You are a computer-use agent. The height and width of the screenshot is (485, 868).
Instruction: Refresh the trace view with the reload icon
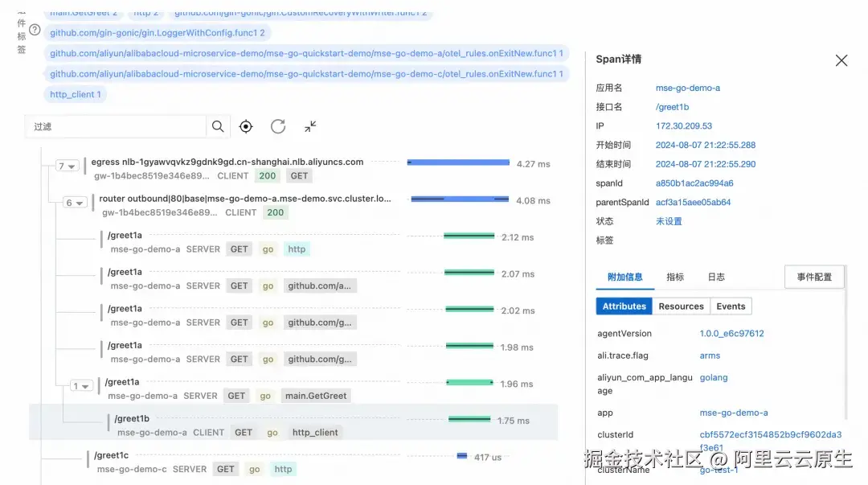pos(277,126)
